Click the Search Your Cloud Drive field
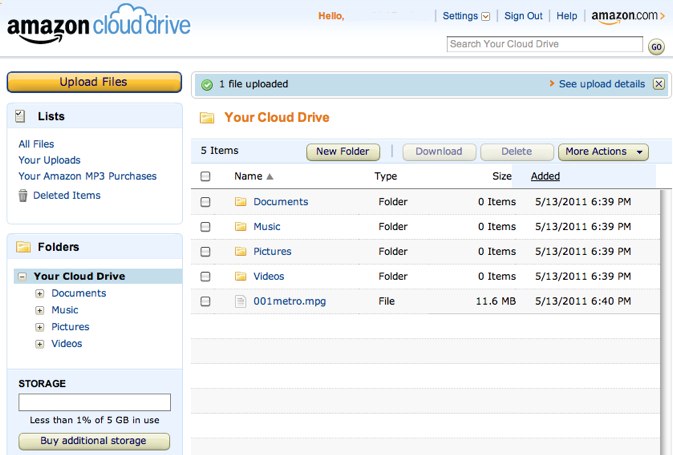The height and width of the screenshot is (455, 673). (545, 44)
